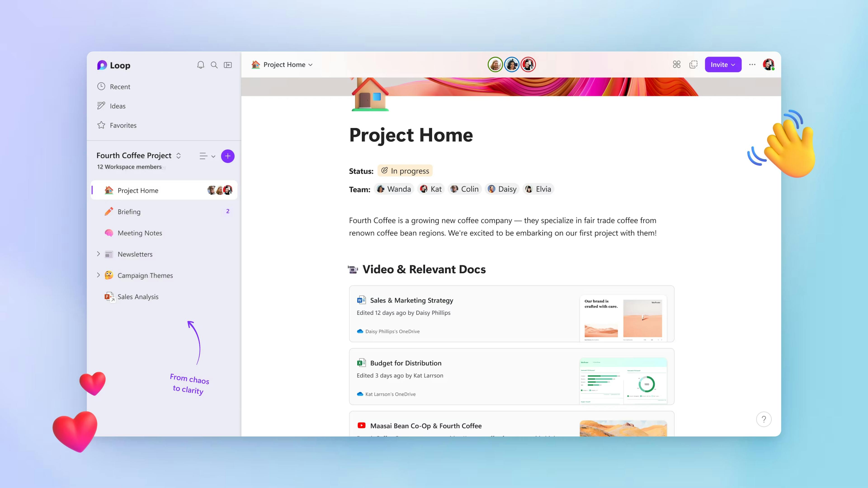Click the plus icon to add new page
Image resolution: width=868 pixels, height=488 pixels.
228,156
